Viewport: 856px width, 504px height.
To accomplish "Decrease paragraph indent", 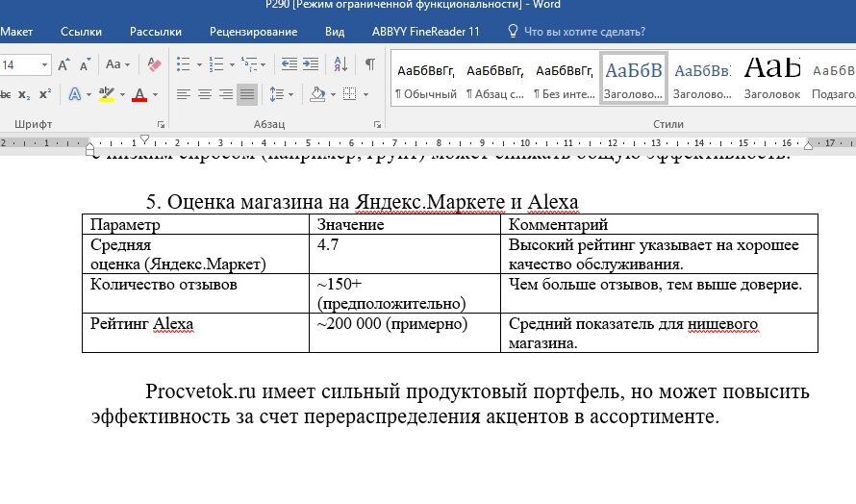I will point(290,64).
